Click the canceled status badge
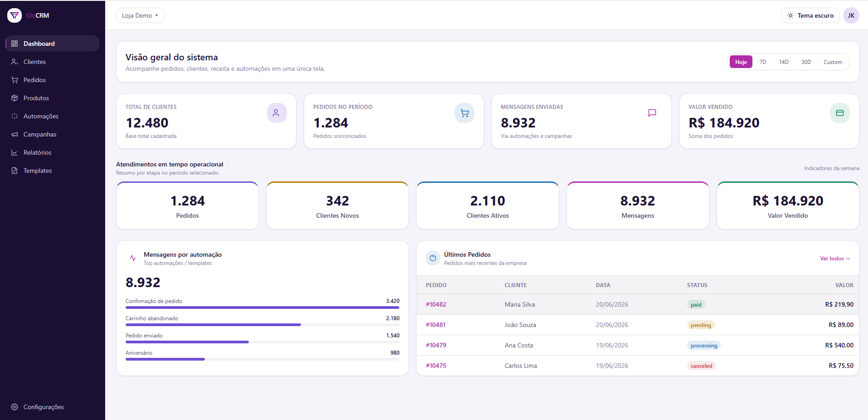The width and height of the screenshot is (868, 420). point(701,366)
